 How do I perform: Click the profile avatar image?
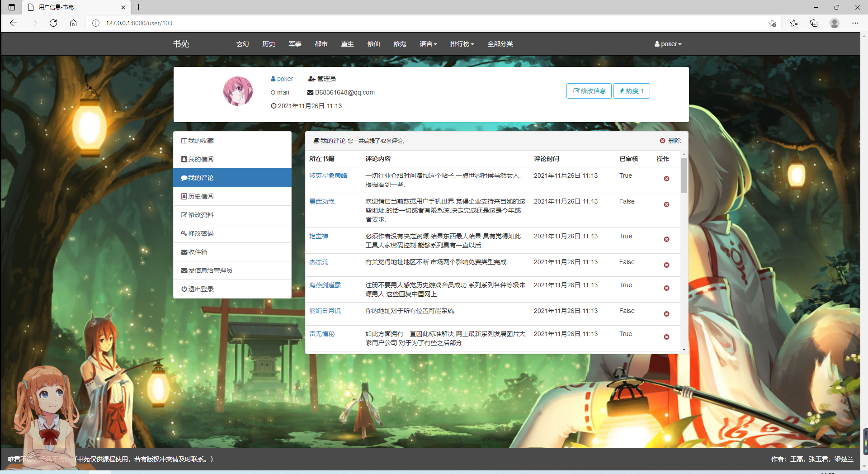point(238,91)
